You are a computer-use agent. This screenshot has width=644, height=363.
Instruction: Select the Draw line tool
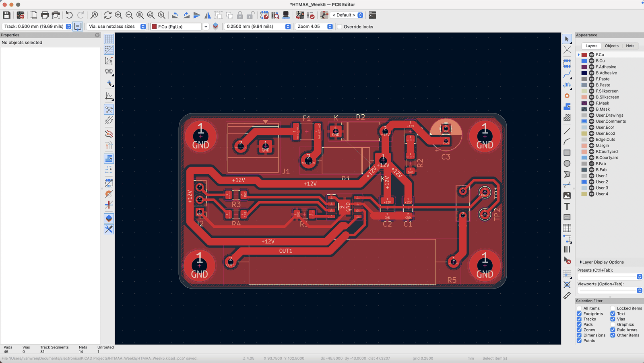(567, 131)
